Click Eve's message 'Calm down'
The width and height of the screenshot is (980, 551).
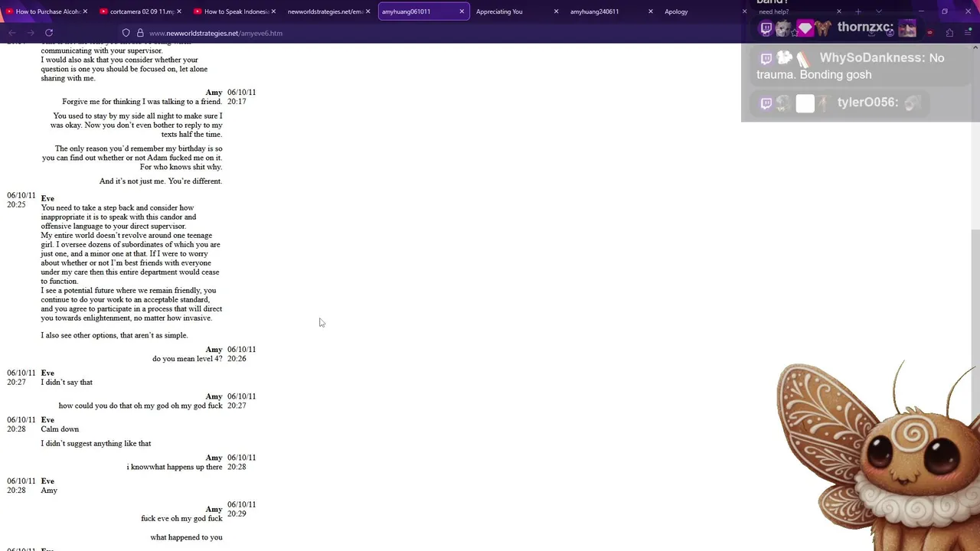[x=60, y=429]
